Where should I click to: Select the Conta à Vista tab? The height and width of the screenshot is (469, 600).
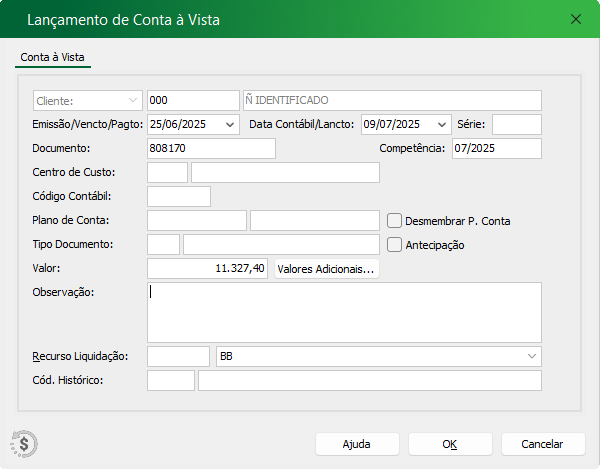[x=52, y=57]
